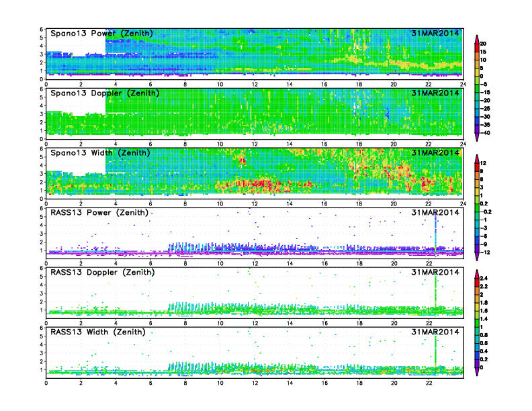Select the 'Spano13 Power (Zenith)' panel title
This screenshot has height=411, width=532.
coord(102,33)
